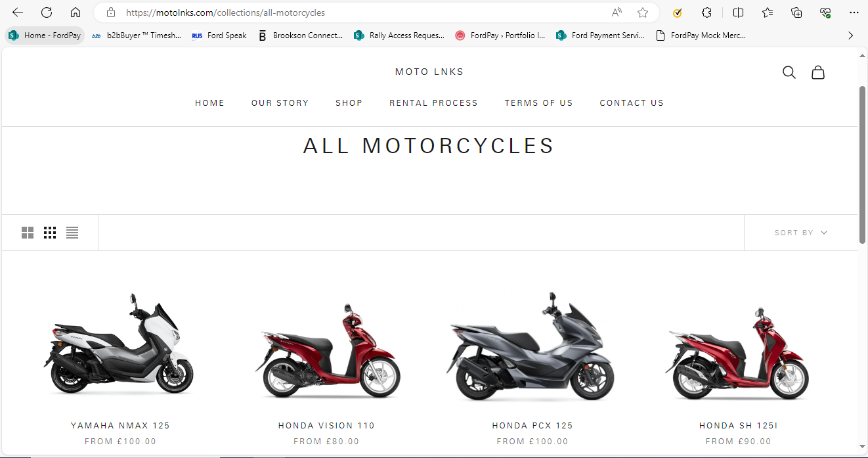This screenshot has width=868, height=458.
Task: Open the Shop menu item
Action: tap(349, 103)
